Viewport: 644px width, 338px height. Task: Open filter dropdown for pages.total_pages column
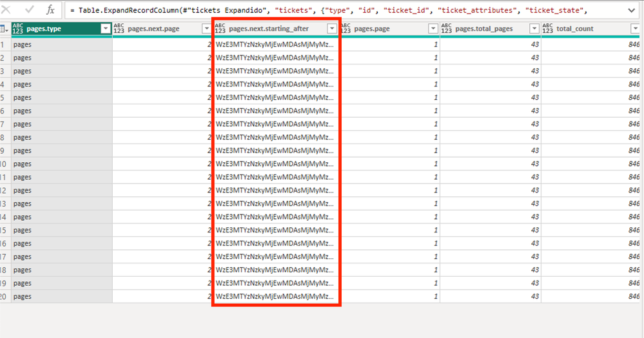tap(534, 29)
